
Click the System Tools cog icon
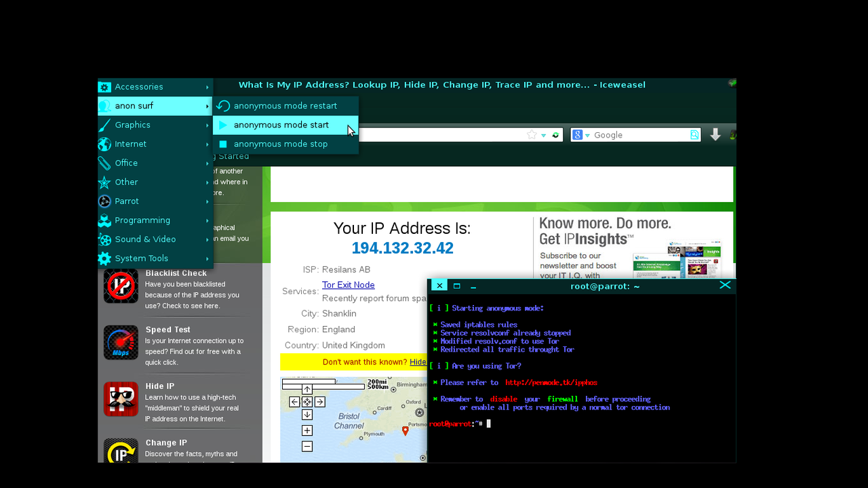pos(104,258)
